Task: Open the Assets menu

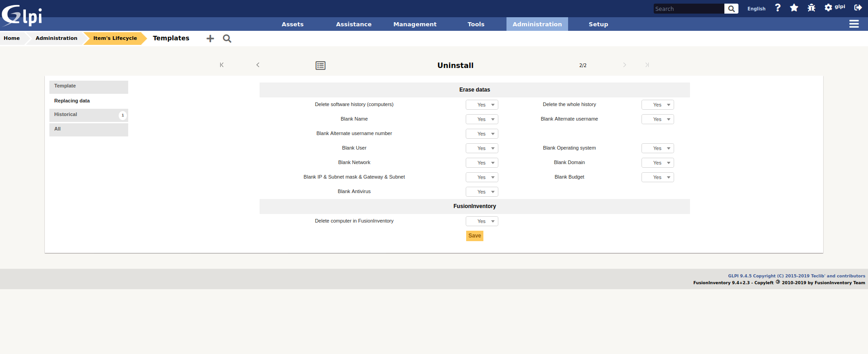Action: click(x=293, y=24)
